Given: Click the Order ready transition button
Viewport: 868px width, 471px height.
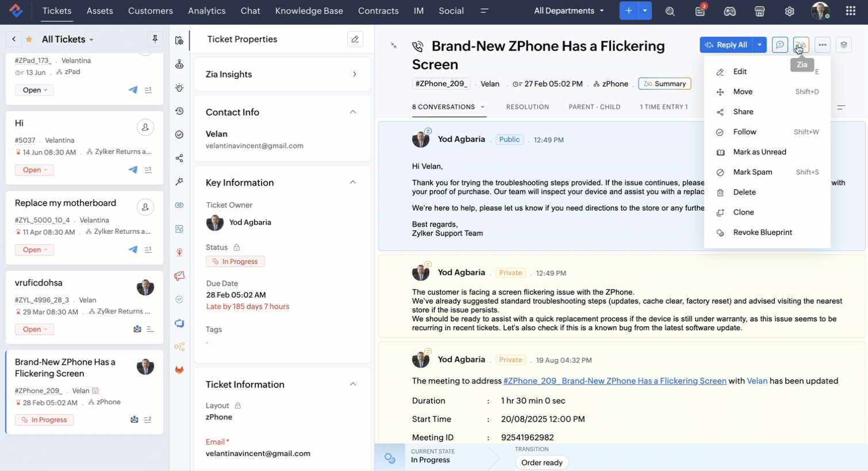Looking at the screenshot, I should point(541,463).
